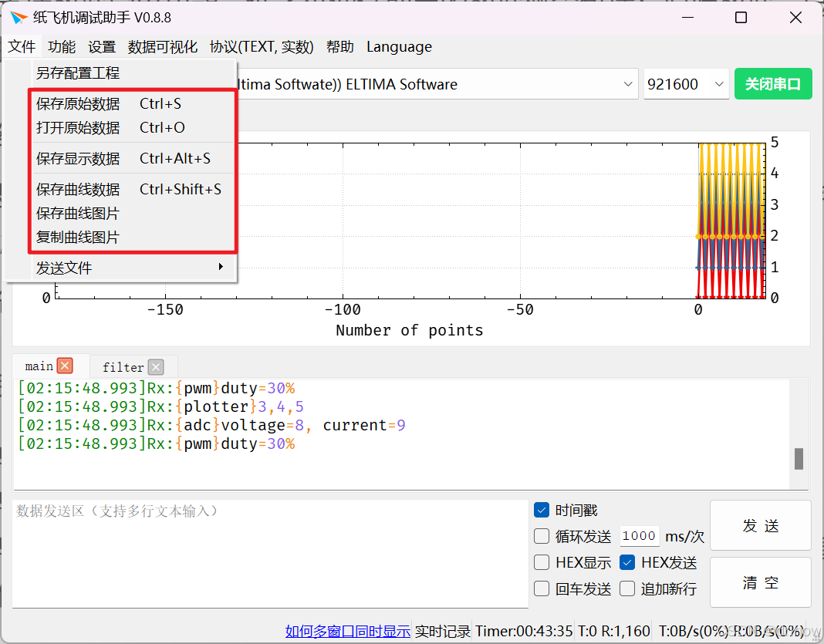Image resolution: width=824 pixels, height=644 pixels.
Task: Open the 921600 baud rate dropdown
Action: pos(686,84)
